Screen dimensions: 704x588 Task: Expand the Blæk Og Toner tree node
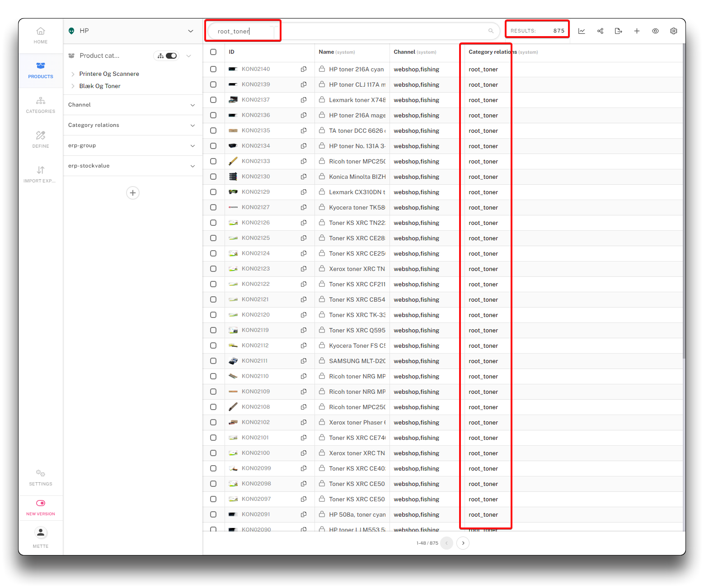click(x=73, y=86)
